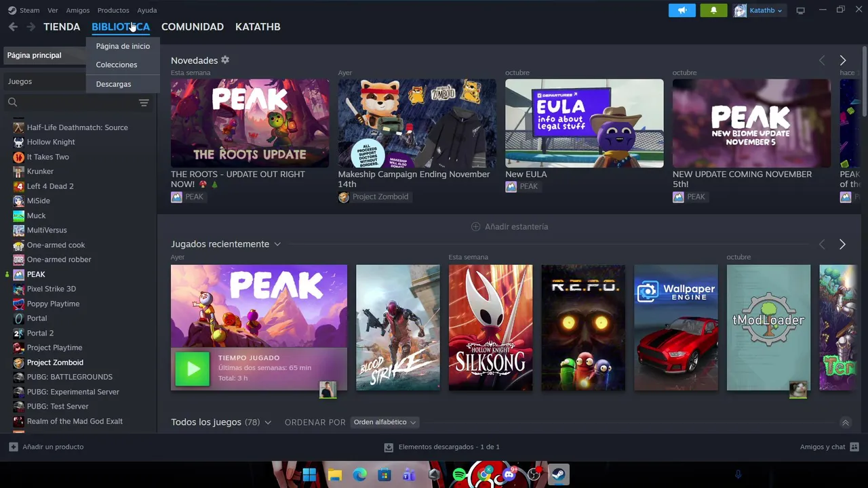This screenshot has height=488, width=868.
Task: Open the Productos menu
Action: [x=113, y=10]
